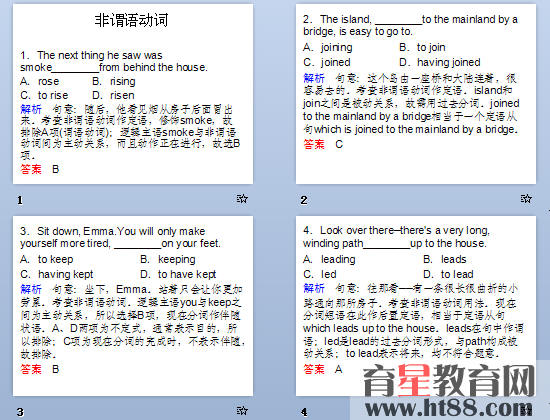Screen dimensions: 550x420
Task: Click slide number label 2
Action: point(304,200)
